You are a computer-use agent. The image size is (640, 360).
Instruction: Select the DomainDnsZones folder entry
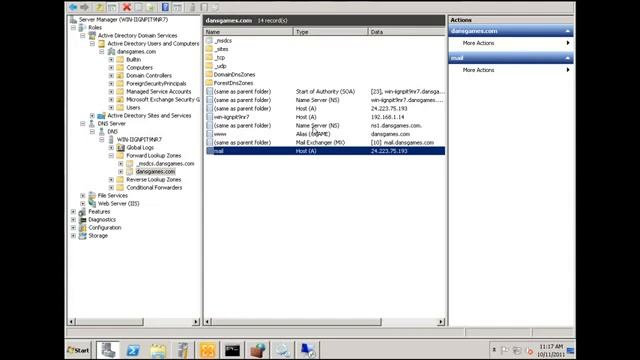coord(234,74)
